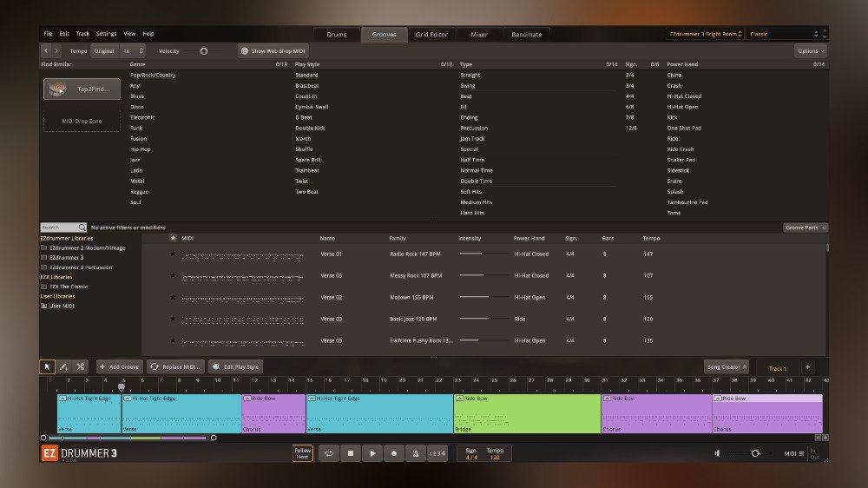
Task: Switch to the Mixer tab
Action: (x=479, y=35)
